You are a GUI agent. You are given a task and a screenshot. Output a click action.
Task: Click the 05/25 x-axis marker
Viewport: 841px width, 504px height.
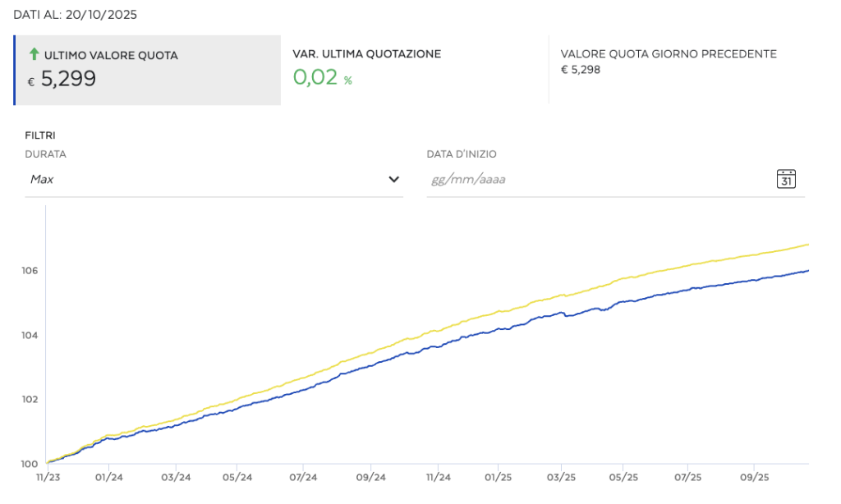click(623, 477)
